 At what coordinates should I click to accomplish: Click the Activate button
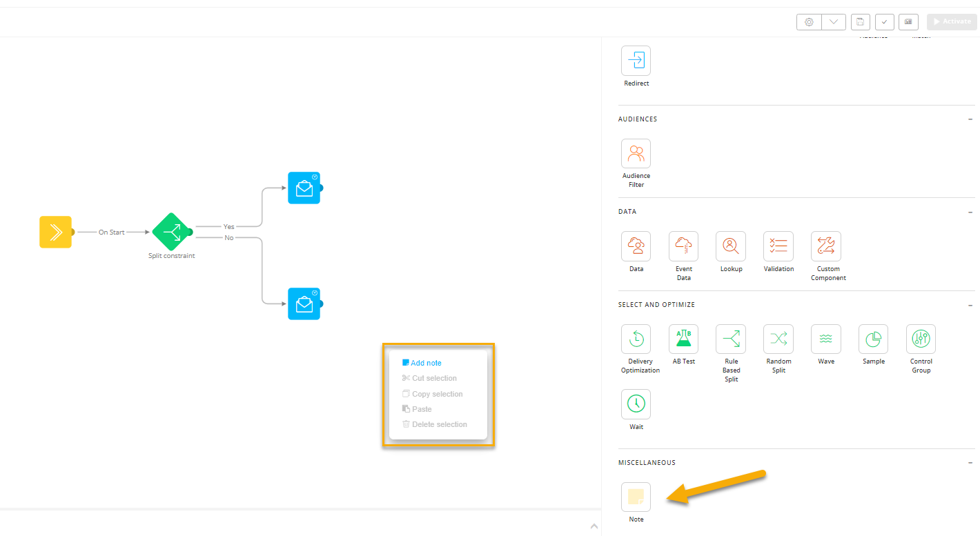point(952,22)
